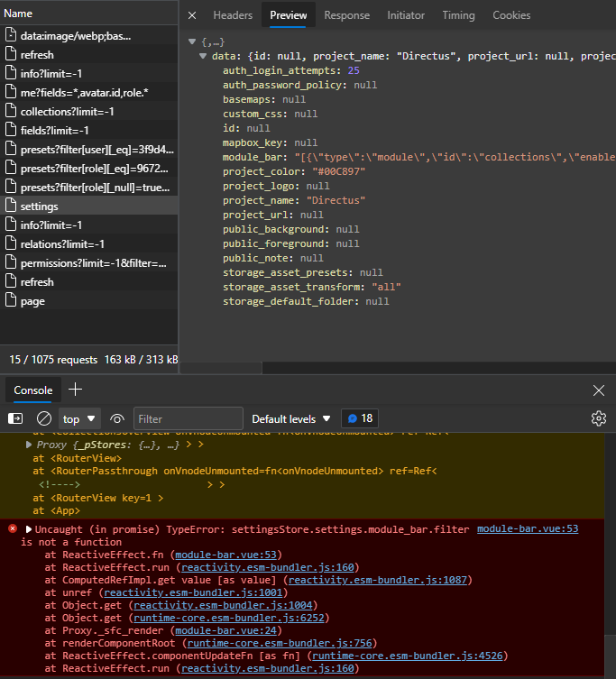Click the file icon beside collections?limit=-1
Screen dimensions: 616x679
click(11, 111)
